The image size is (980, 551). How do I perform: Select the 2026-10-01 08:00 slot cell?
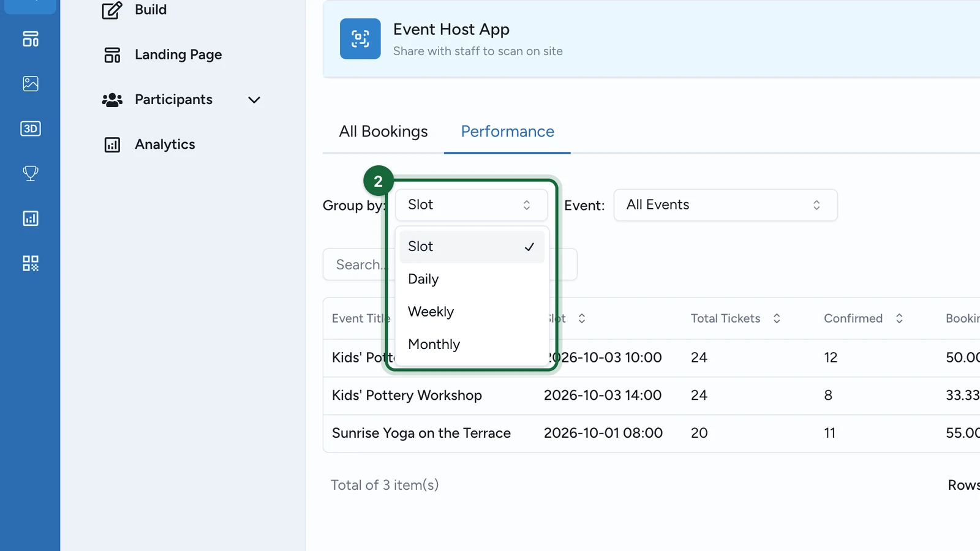[603, 433]
